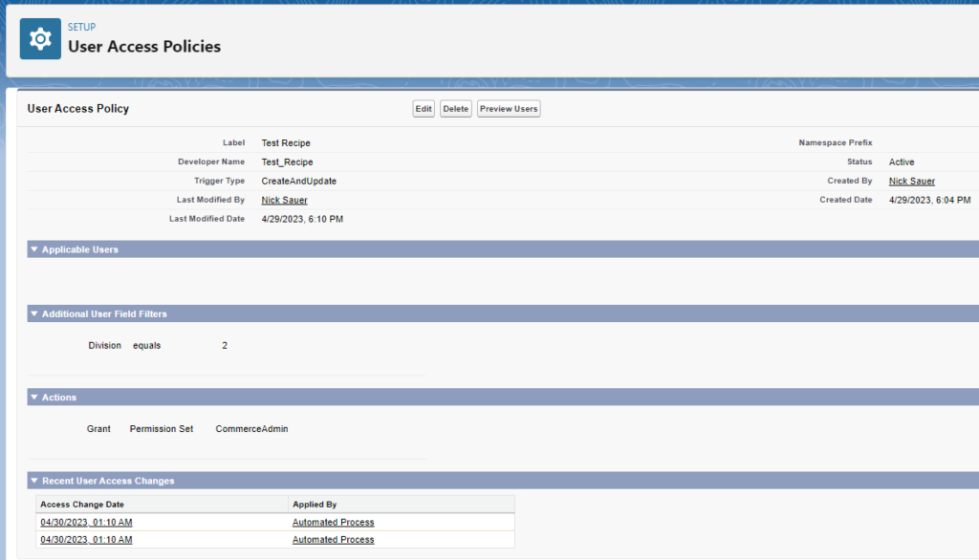The image size is (979, 560).
Task: Click Automated Process in the first row
Action: (333, 523)
